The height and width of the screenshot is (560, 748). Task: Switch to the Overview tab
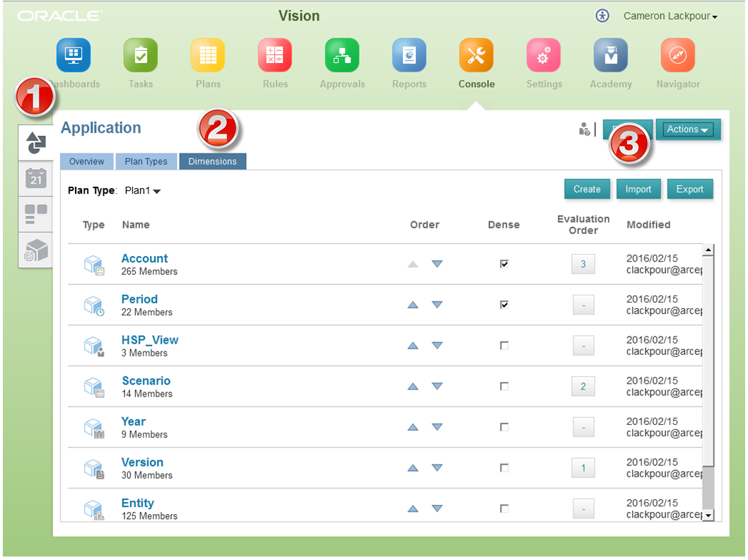87,161
